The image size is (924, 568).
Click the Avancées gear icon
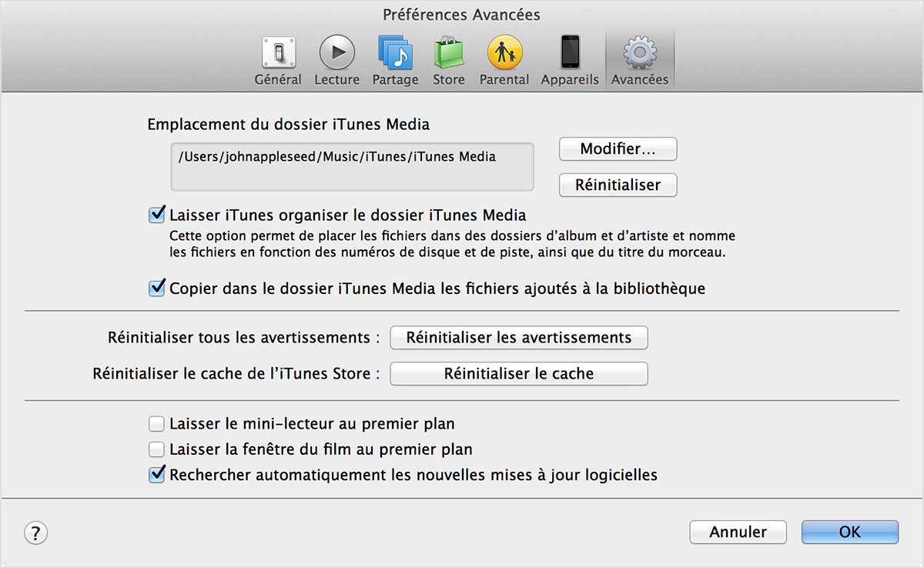click(639, 54)
